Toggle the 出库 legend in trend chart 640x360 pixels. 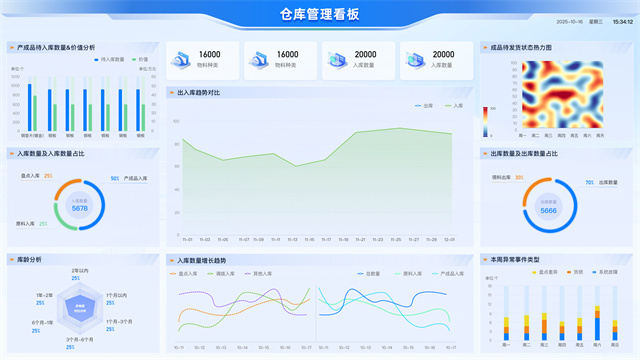pos(424,106)
